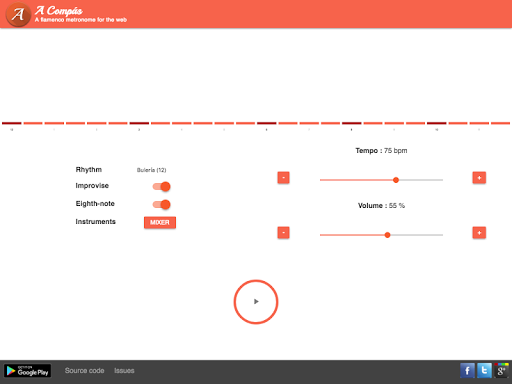Toggle the Improvise switch
Screen dimensions: 512x384
click(162, 186)
